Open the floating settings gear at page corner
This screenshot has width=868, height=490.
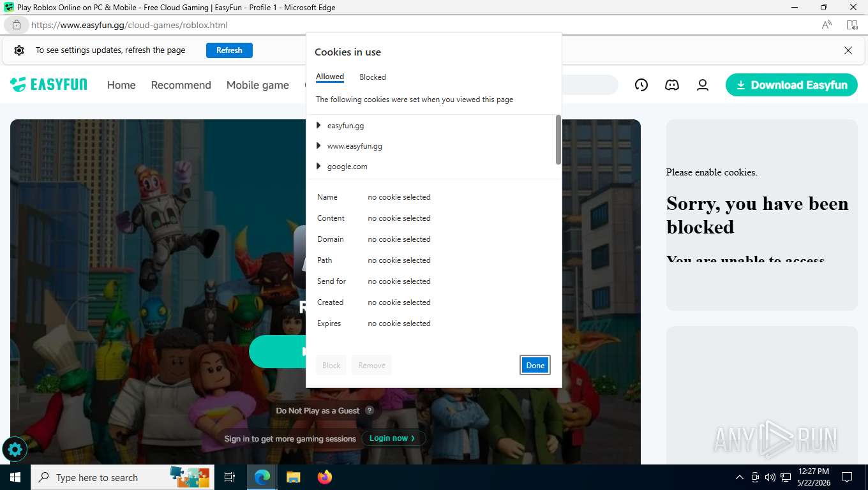coord(15,450)
